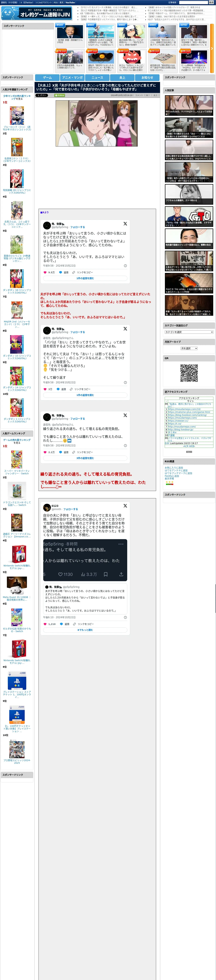The height and width of the screenshot is (980, 216).
Task: Click the Edit link in access ranking
Action: pos(167,443)
